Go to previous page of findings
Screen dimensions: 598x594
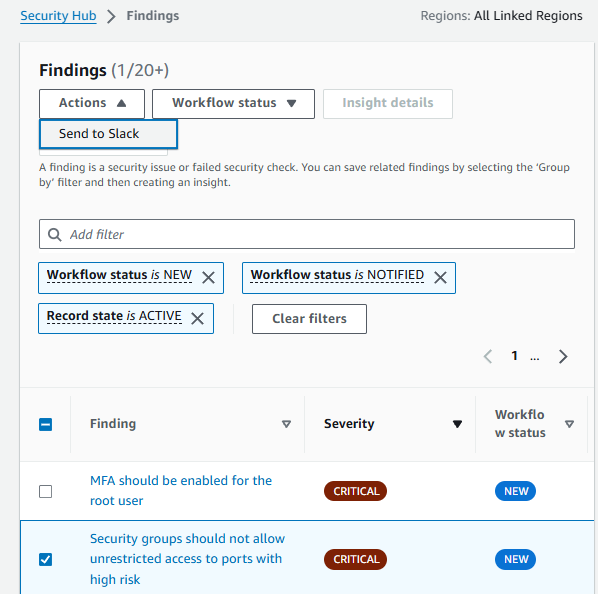pos(488,356)
